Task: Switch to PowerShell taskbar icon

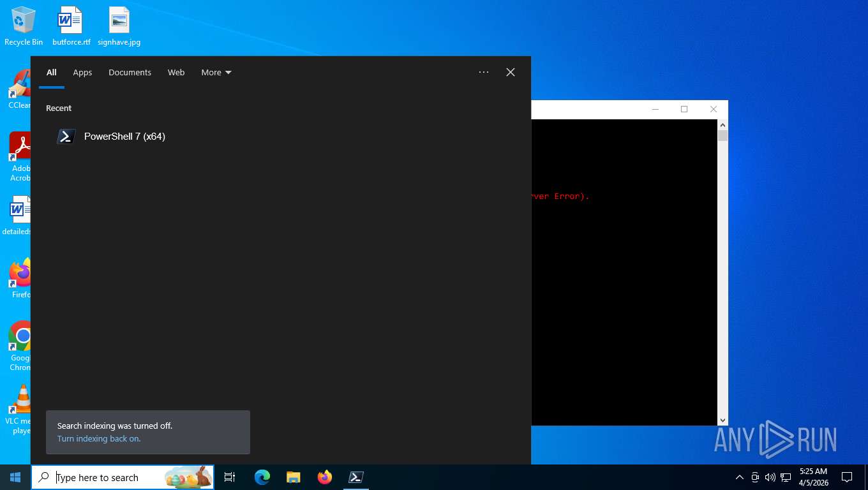Action: click(356, 477)
